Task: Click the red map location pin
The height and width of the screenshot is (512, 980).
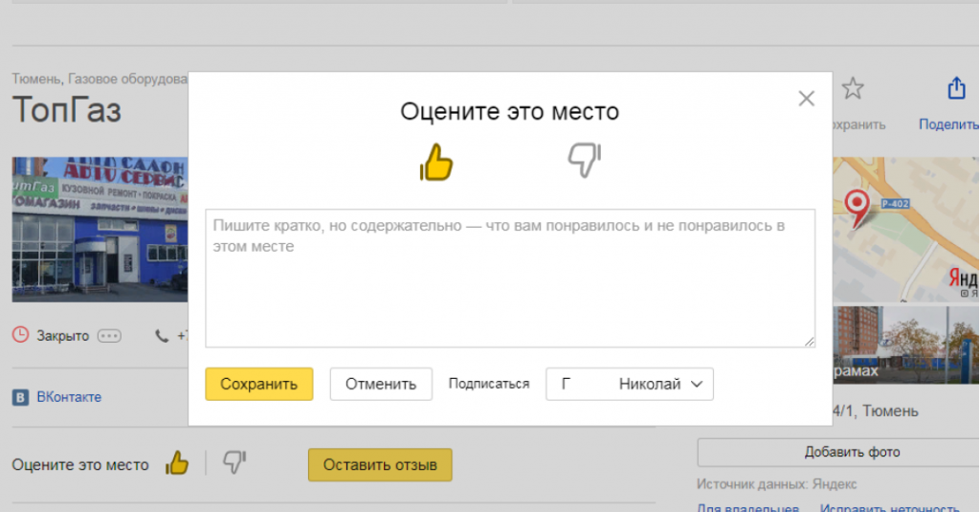Action: click(857, 208)
